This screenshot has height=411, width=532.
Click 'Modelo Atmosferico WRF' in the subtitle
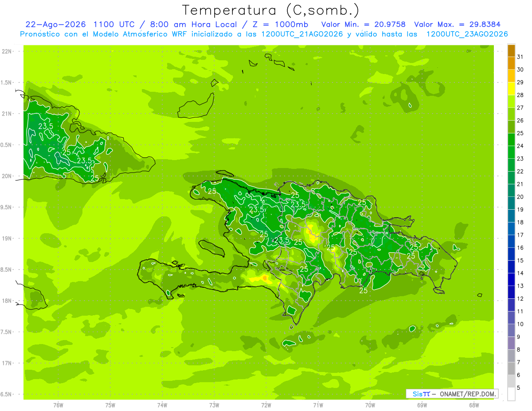(138, 34)
